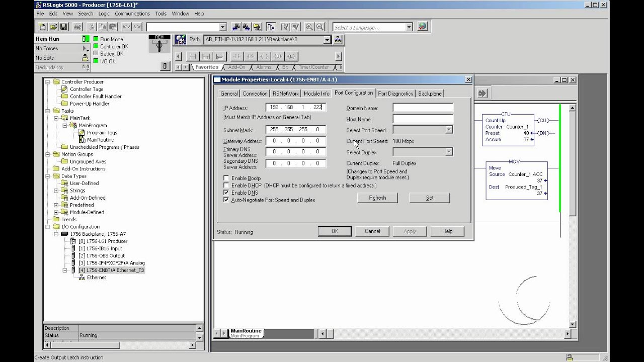Select the Timer/Counter instruction tab
The height and width of the screenshot is (362, 644).
(313, 67)
